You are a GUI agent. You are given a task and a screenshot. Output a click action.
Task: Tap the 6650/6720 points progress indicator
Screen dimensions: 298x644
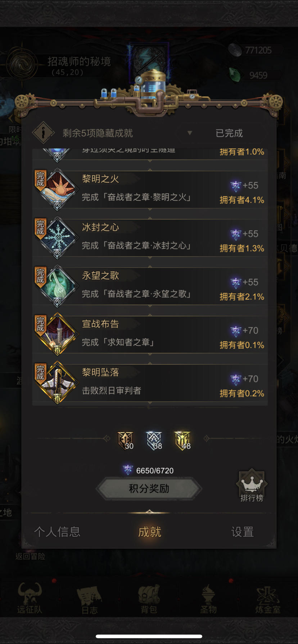click(148, 470)
